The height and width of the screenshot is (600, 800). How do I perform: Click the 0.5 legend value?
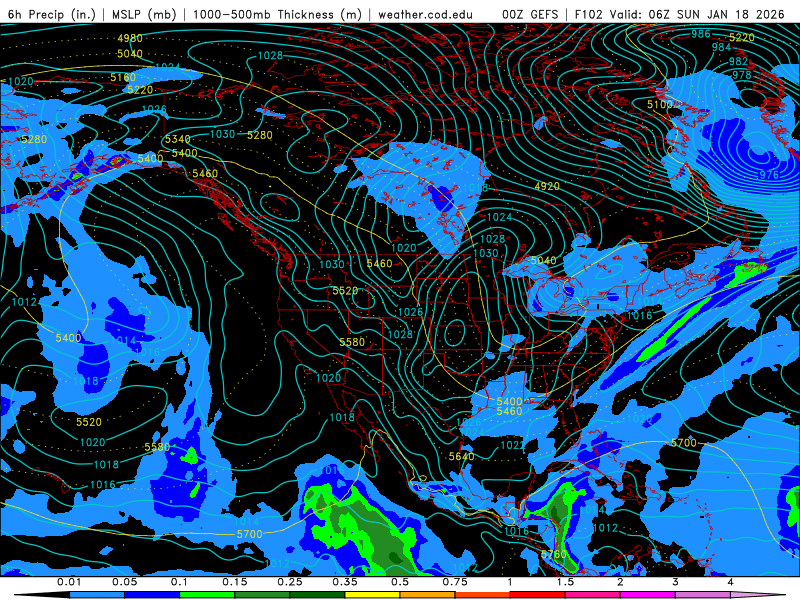click(x=400, y=582)
